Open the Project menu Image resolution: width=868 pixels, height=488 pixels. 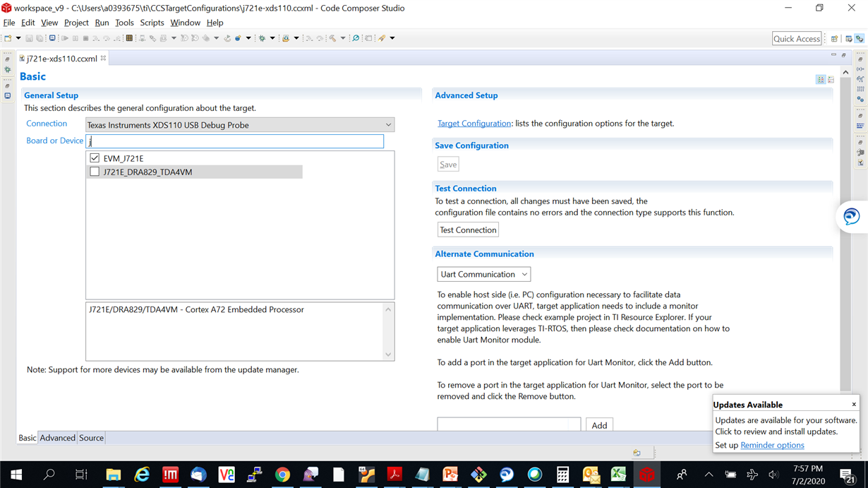pos(76,23)
